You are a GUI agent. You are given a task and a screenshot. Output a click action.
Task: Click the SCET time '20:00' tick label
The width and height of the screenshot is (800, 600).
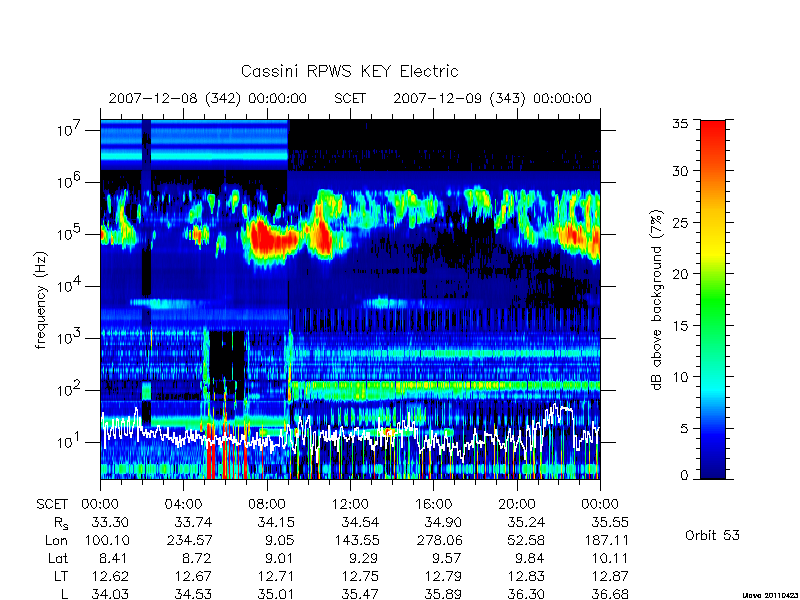pyautogui.click(x=517, y=504)
